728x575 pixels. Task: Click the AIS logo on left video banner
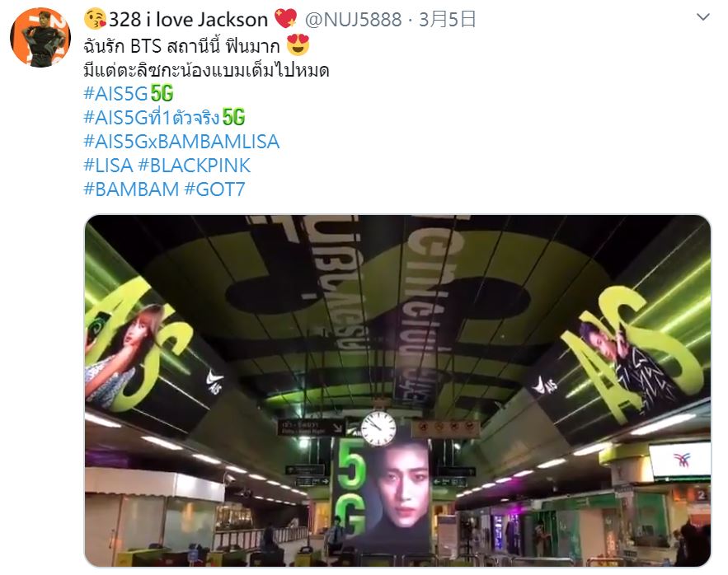(x=214, y=382)
